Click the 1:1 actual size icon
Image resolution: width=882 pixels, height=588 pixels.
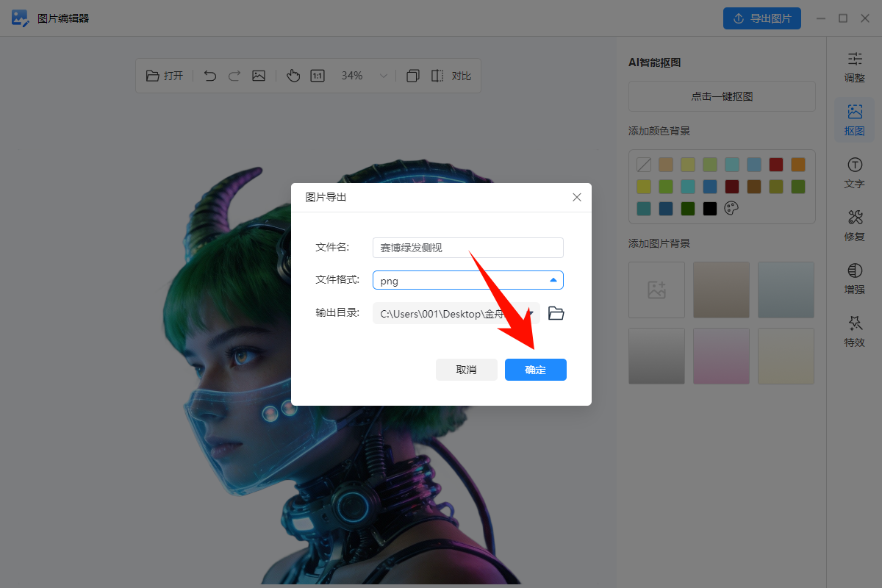click(x=317, y=75)
